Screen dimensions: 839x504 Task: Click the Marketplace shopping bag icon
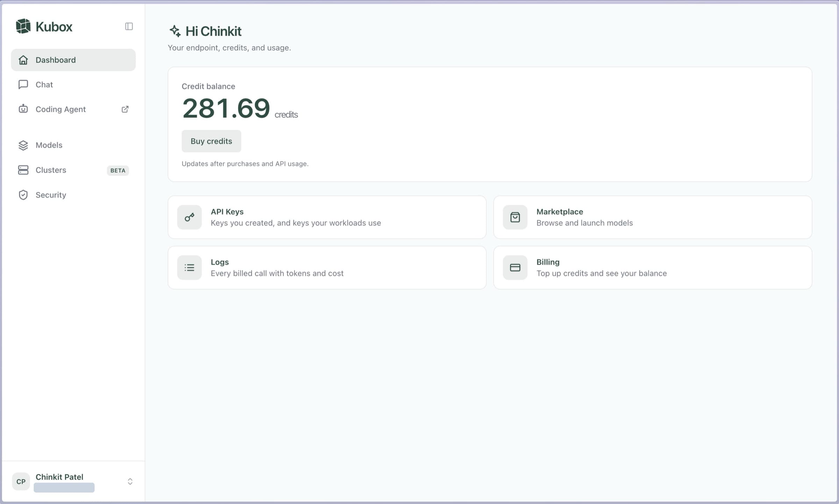point(515,217)
